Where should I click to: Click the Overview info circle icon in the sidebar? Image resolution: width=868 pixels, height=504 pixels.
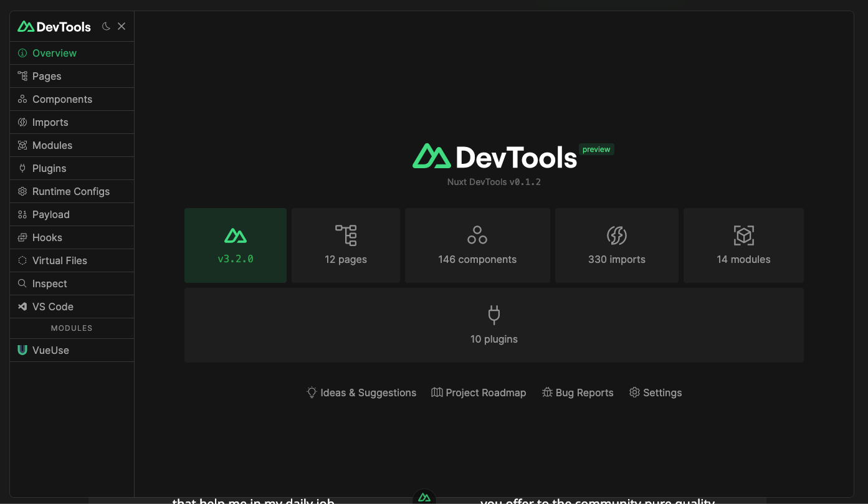tap(22, 53)
